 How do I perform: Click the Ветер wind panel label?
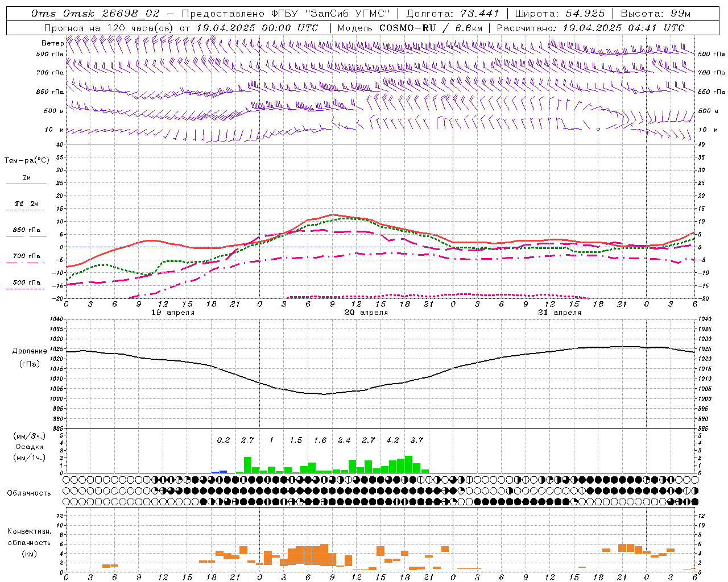pos(52,43)
